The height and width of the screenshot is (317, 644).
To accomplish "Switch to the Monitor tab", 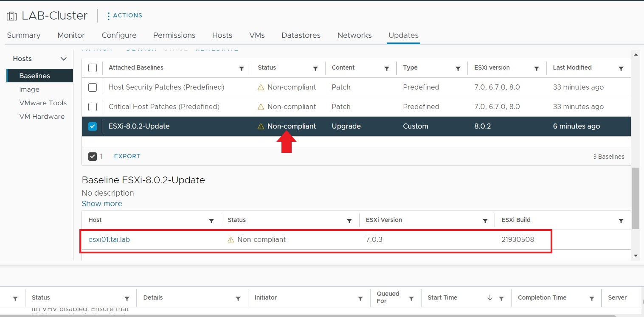I will 71,35.
